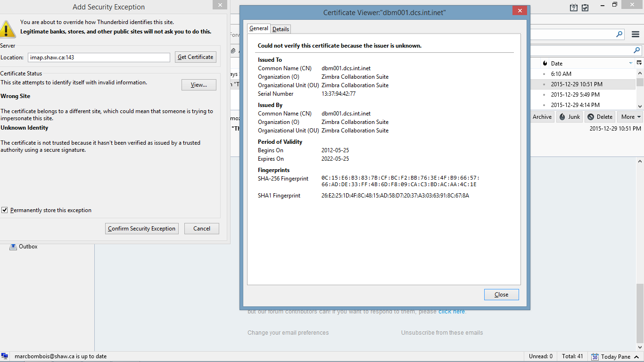Viewport: 644px width, 362px height.
Task: Switch to the General tab in Certificate Viewer
Action: point(259,28)
